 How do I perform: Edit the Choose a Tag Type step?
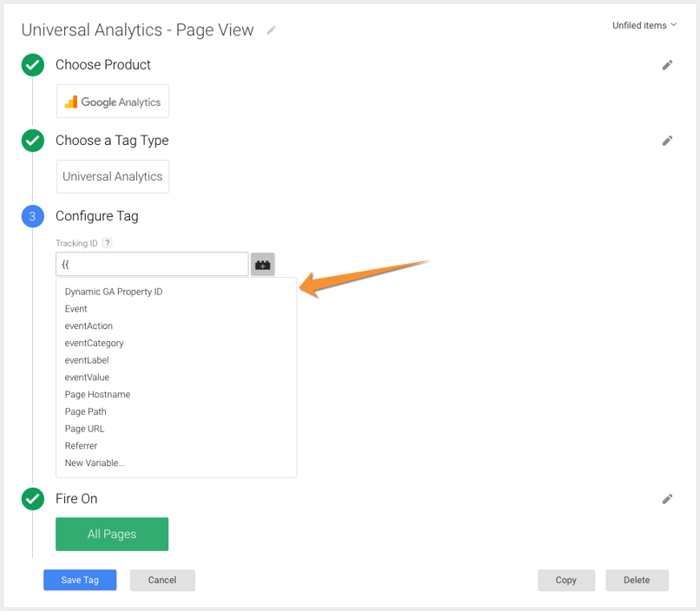point(667,141)
